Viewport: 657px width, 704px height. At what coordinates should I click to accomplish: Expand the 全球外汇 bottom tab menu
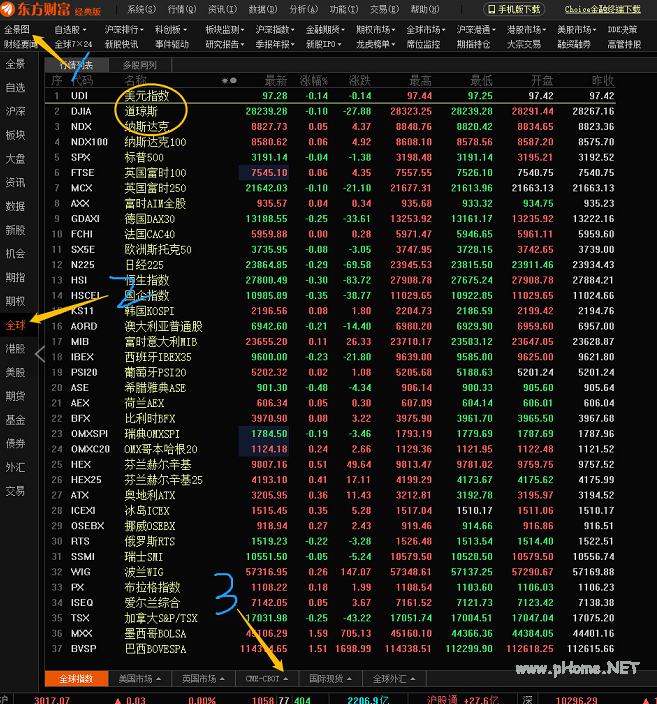coord(393,679)
